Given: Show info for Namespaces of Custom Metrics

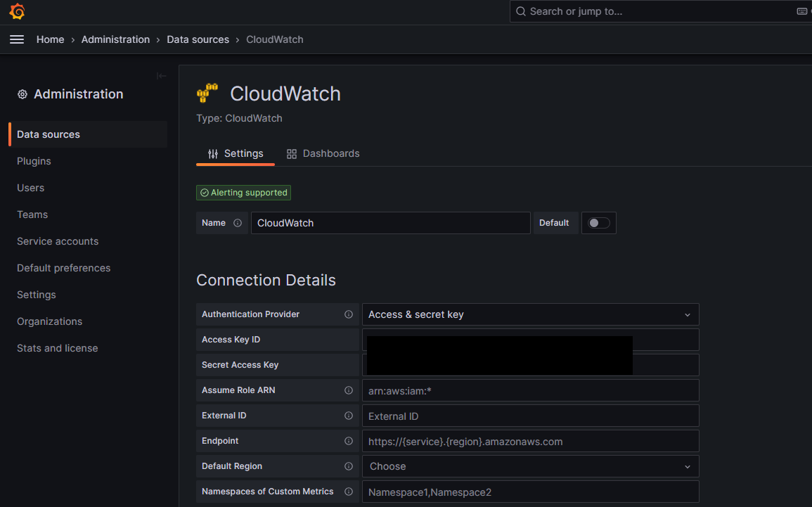Looking at the screenshot, I should pyautogui.click(x=349, y=492).
